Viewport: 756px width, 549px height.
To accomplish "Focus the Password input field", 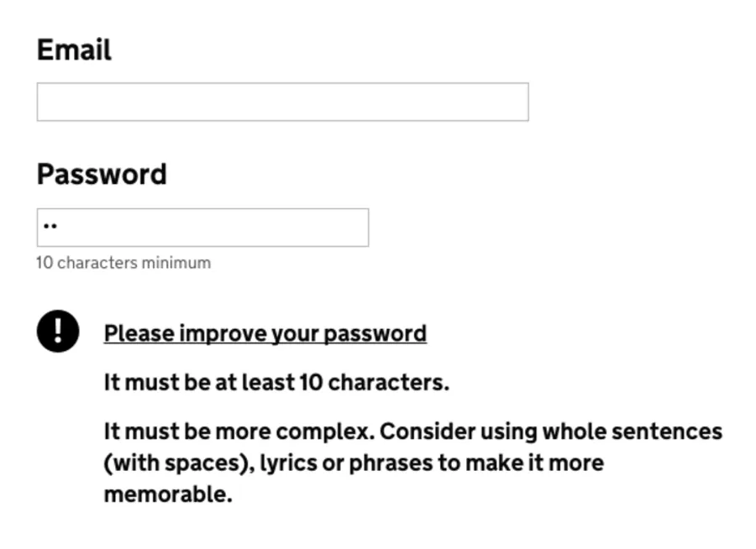I will point(202,227).
